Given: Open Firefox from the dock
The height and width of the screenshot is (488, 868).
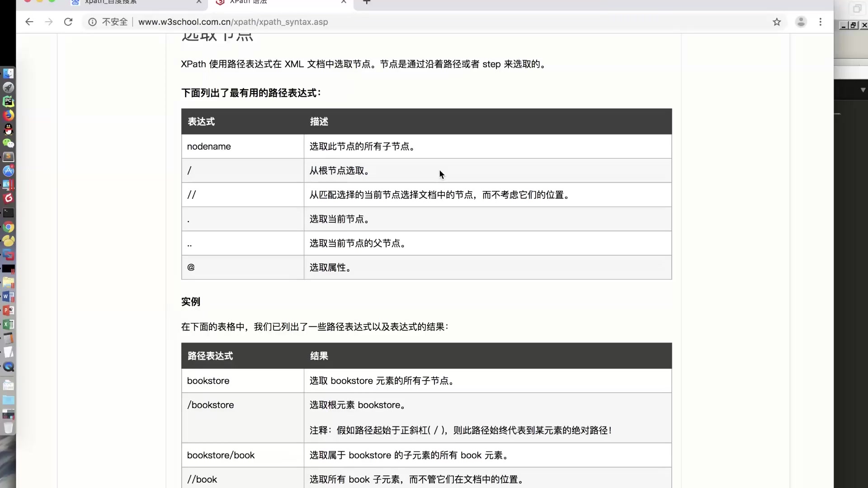Looking at the screenshot, I should pos(9,115).
